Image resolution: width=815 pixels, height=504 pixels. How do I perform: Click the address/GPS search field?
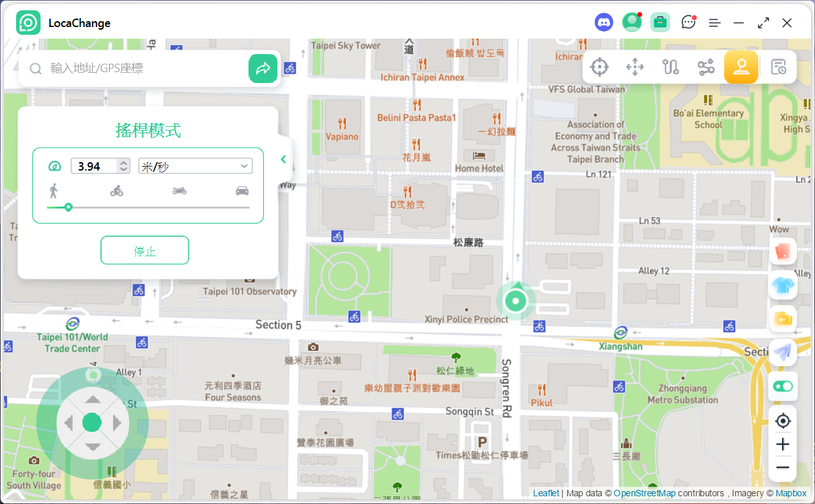pyautogui.click(x=145, y=68)
